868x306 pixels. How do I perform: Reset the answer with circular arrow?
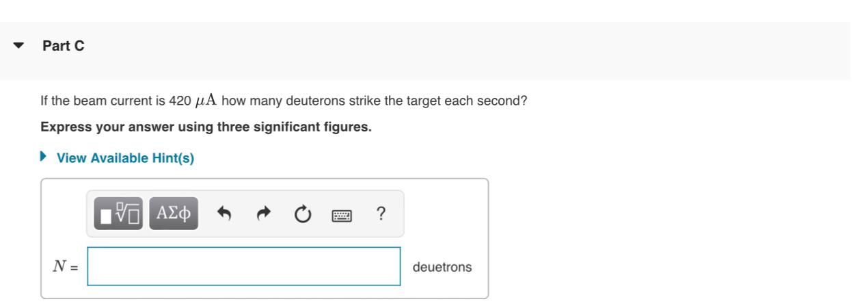tap(302, 215)
